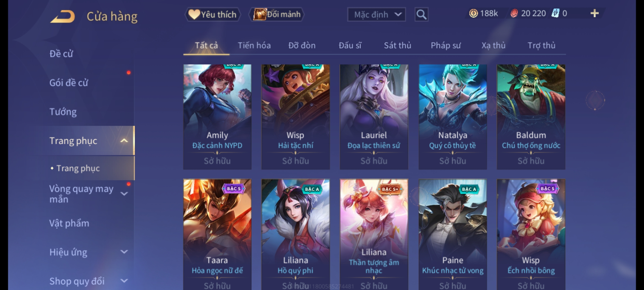This screenshot has height=290, width=644.
Task: Click the blue voucher currency icon
Action: [x=555, y=13]
